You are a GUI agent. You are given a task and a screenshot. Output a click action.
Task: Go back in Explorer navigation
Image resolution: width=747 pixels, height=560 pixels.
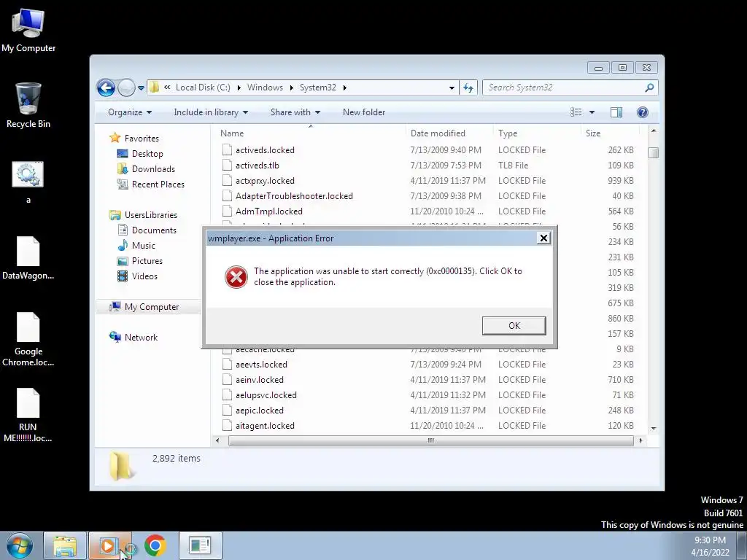point(106,87)
